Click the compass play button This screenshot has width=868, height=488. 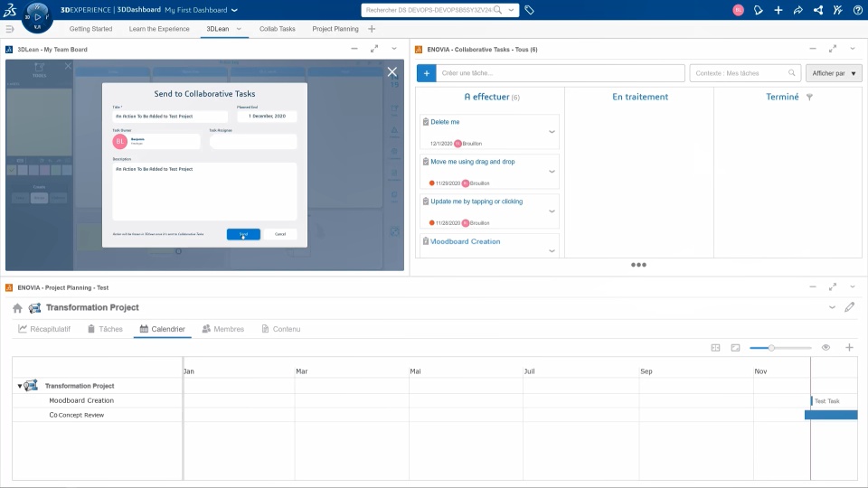[38, 17]
